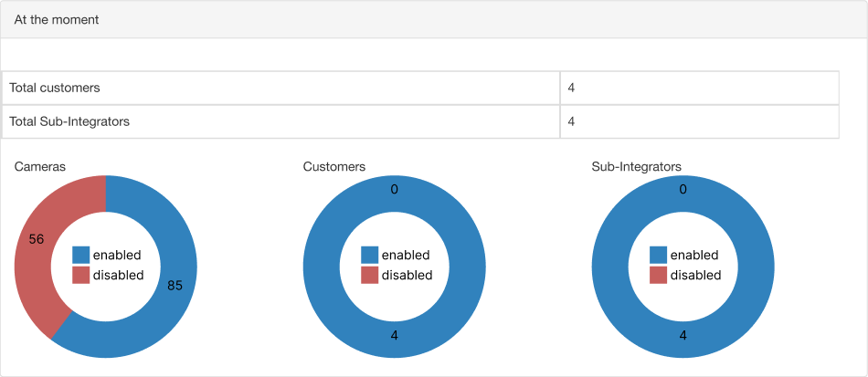
Task: Click the 4 label on Sub-Integrators chart
Action: click(x=683, y=335)
